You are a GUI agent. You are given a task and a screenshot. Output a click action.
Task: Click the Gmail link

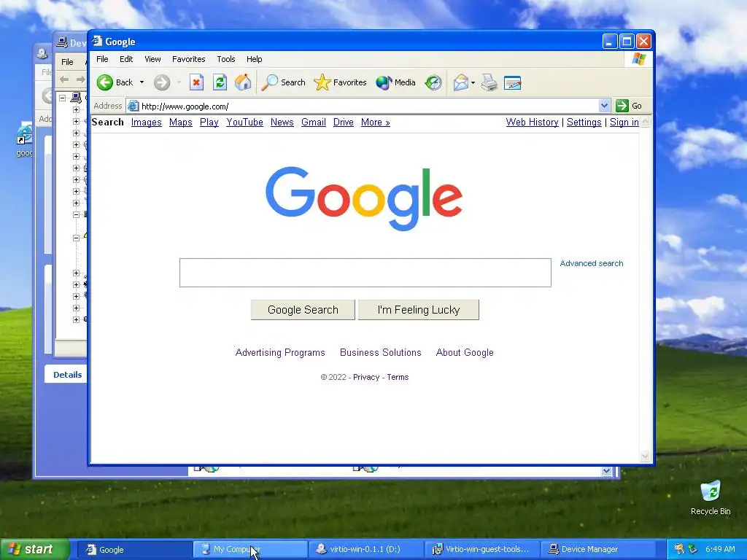(x=314, y=122)
